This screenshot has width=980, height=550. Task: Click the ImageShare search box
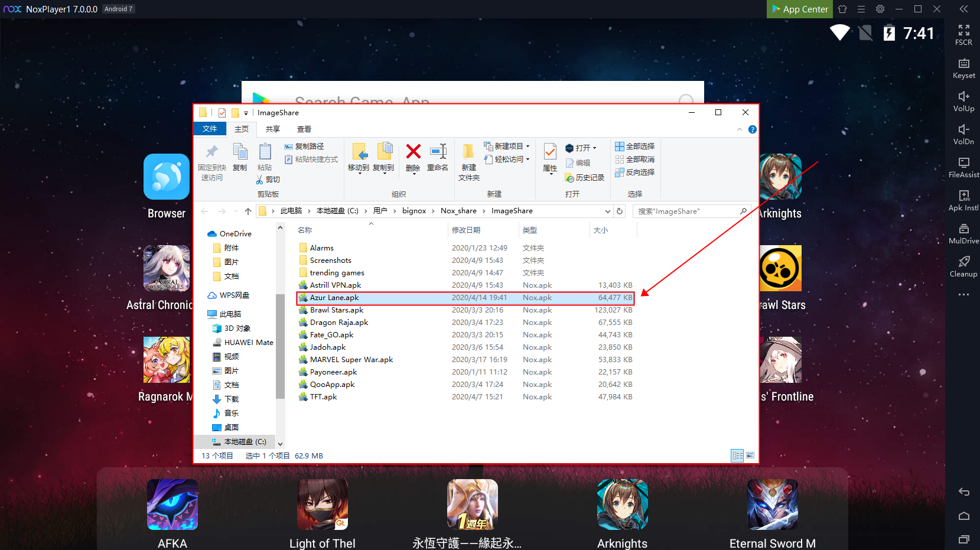692,211
